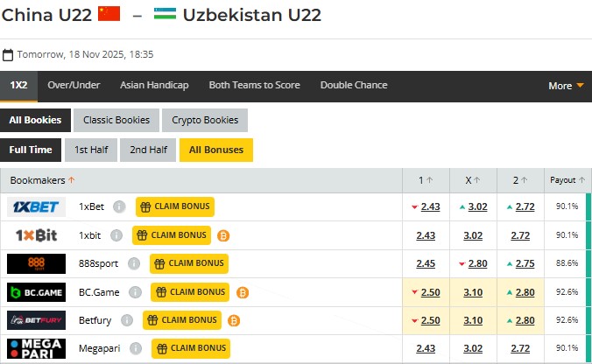Sort by the Bookmakers column header

point(43,180)
